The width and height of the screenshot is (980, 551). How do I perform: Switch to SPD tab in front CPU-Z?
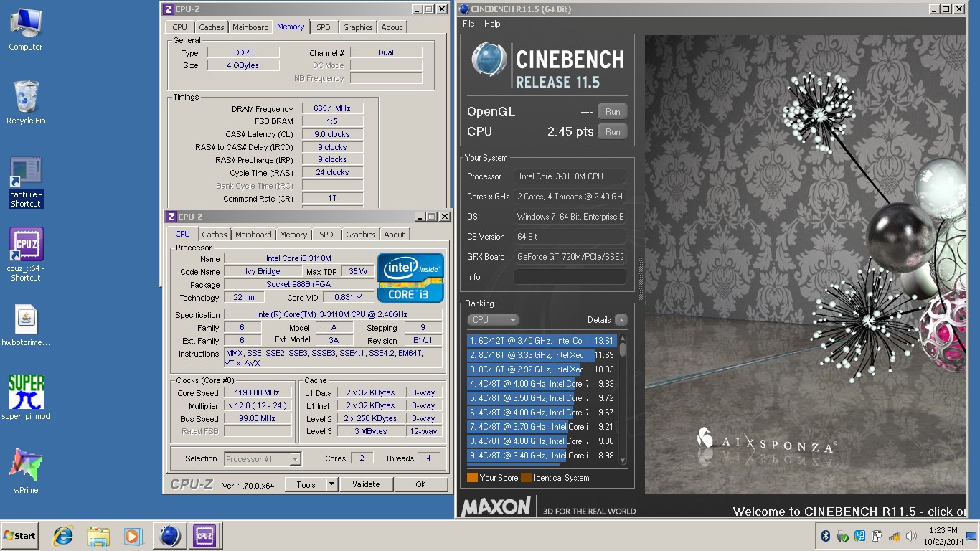click(326, 235)
